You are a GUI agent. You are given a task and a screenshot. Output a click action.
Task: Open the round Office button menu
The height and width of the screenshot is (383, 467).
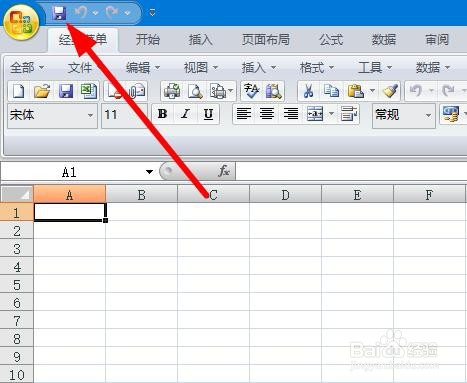pyautogui.click(x=22, y=22)
